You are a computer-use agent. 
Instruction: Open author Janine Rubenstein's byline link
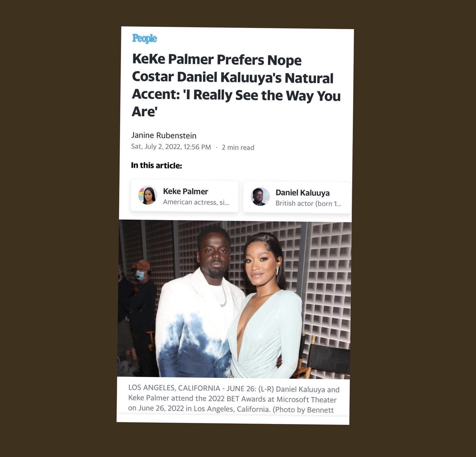coord(164,135)
